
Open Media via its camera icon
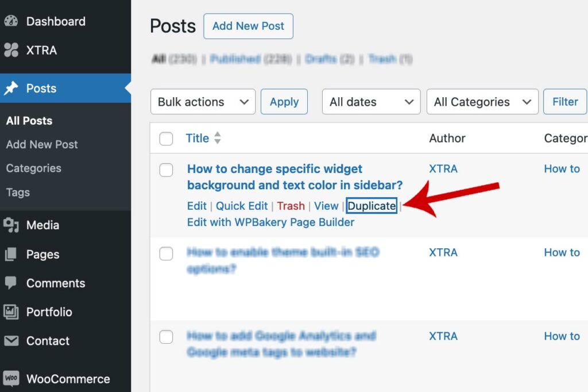pyautogui.click(x=13, y=225)
